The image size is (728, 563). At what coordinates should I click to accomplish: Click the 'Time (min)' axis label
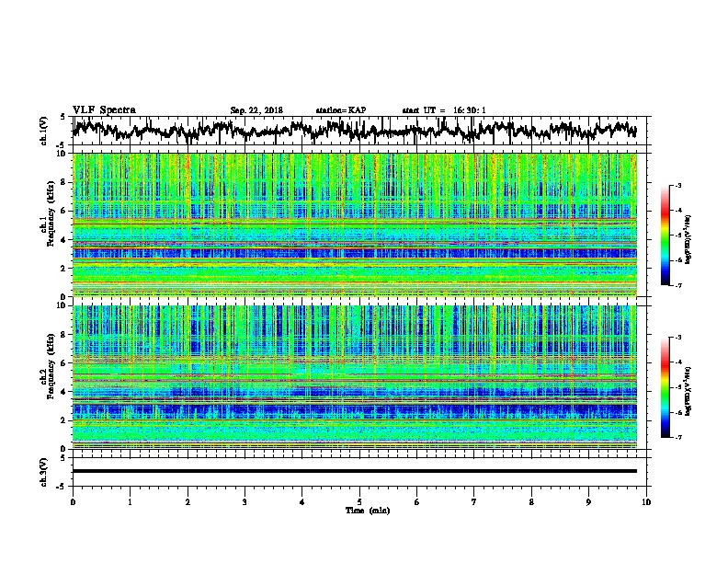click(x=368, y=511)
